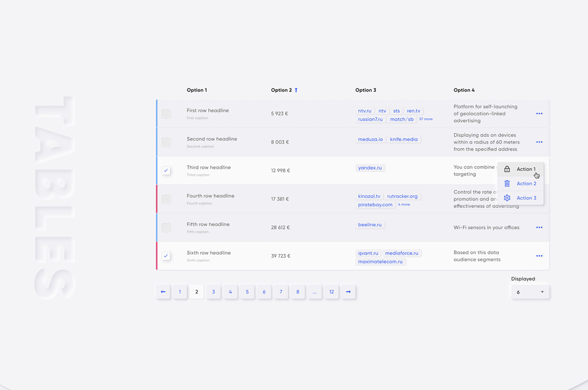Image resolution: width=588 pixels, height=390 pixels.
Task: Open the Displayed rows count dropdown
Action: coord(530,292)
